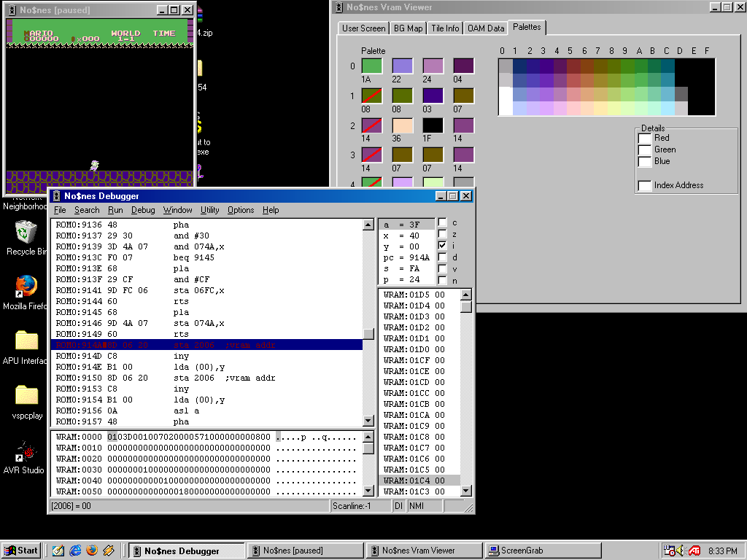Click the highlighted sta 2006 instruction row

pyautogui.click(x=206, y=345)
